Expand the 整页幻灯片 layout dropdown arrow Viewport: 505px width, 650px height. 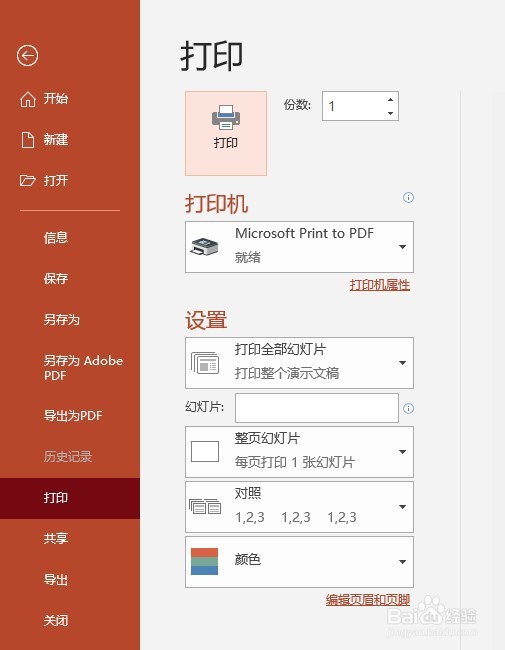pyautogui.click(x=402, y=451)
